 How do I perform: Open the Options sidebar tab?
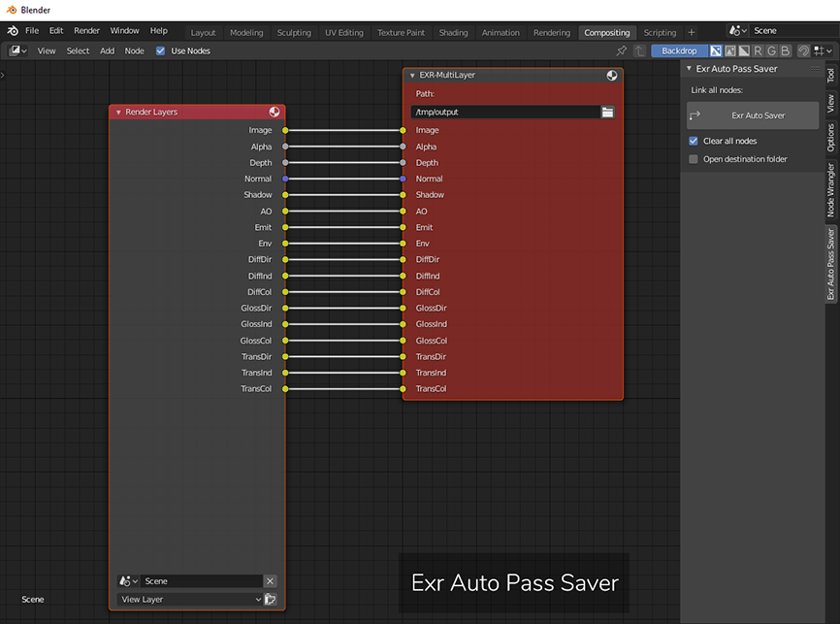click(x=831, y=138)
